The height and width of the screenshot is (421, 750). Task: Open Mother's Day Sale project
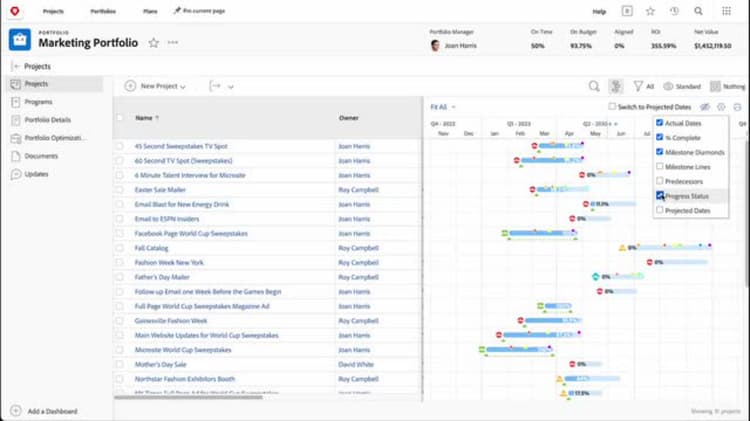click(x=160, y=364)
